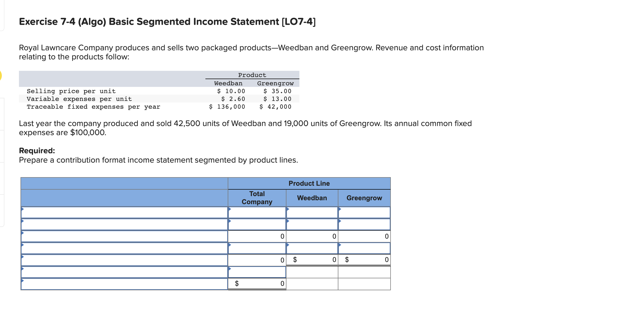Open the second row label dropdown
The image size is (644, 318).
[125, 224]
